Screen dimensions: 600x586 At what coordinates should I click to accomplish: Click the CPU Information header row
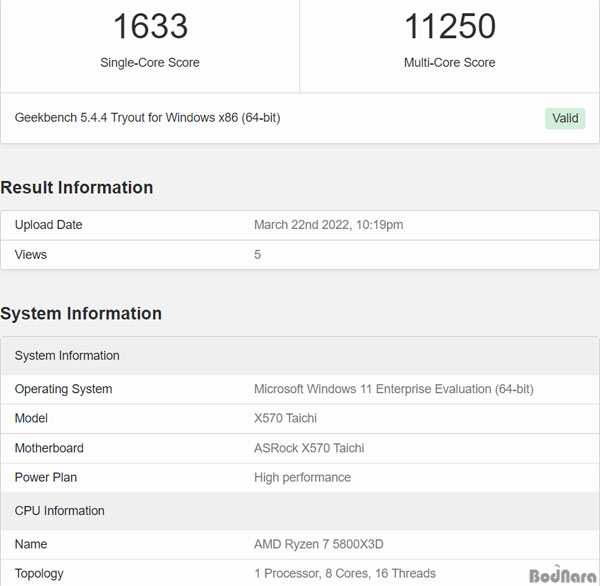(x=300, y=511)
